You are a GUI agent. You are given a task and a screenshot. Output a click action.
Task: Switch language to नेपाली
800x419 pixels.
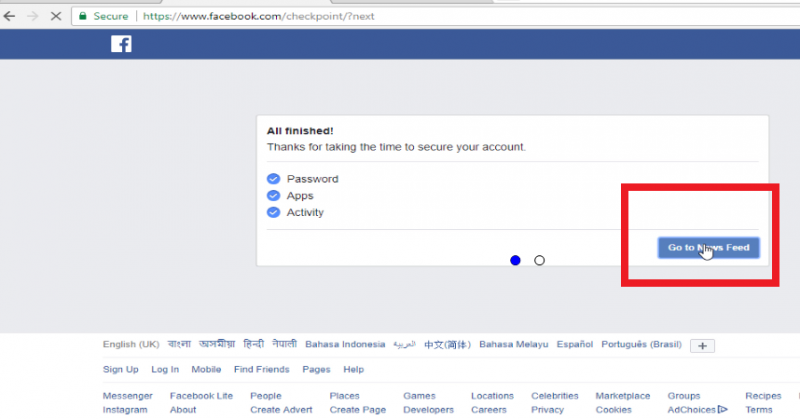[x=285, y=344]
